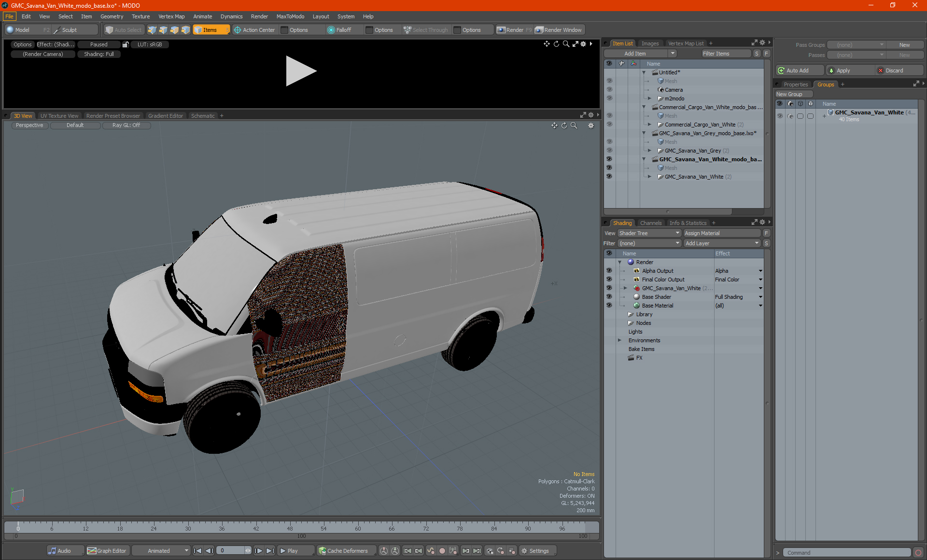This screenshot has height=560, width=927.
Task: Select Edges selection mode cube icon
Action: [163, 30]
